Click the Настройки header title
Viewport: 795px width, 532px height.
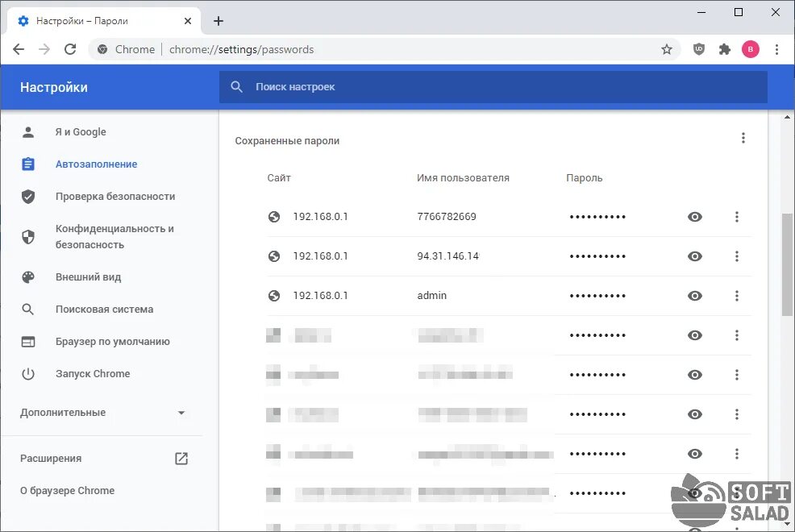(54, 87)
